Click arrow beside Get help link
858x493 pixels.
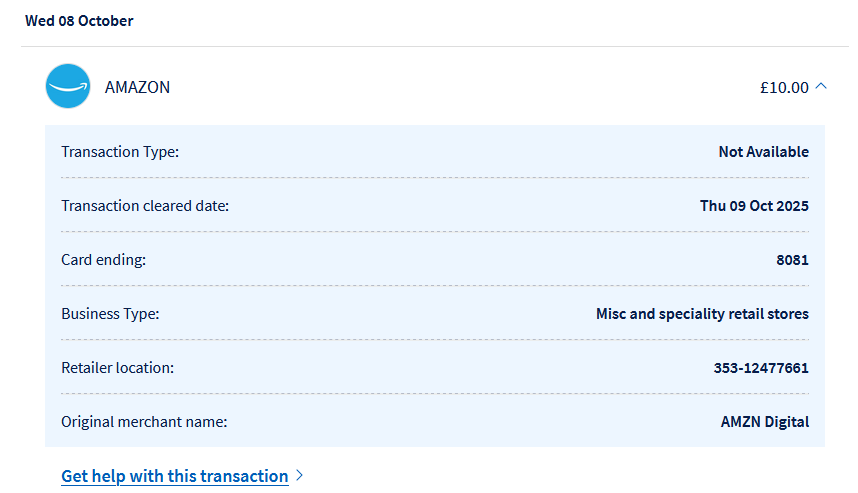pyautogui.click(x=300, y=476)
